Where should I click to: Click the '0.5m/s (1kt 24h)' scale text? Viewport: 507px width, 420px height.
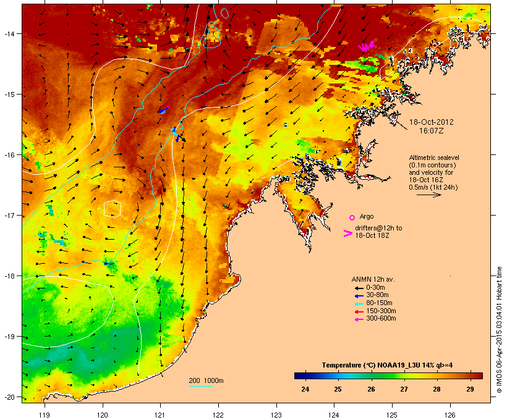tap(433, 187)
